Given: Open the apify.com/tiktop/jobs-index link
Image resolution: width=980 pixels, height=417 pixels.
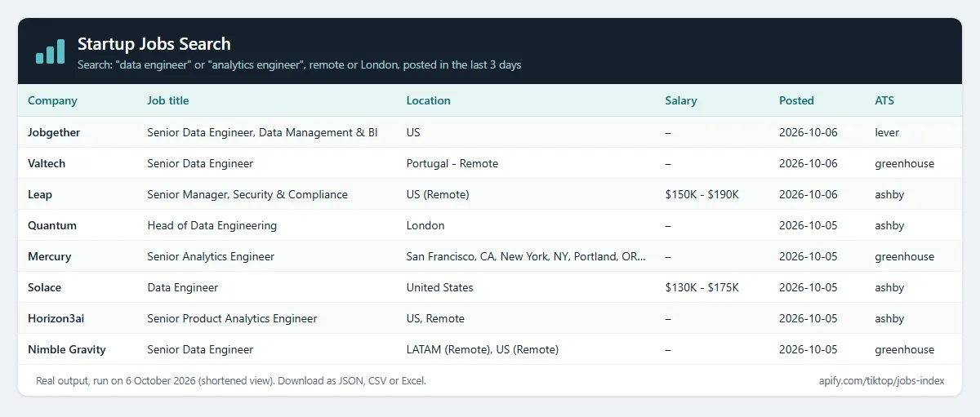Looking at the screenshot, I should (882, 380).
